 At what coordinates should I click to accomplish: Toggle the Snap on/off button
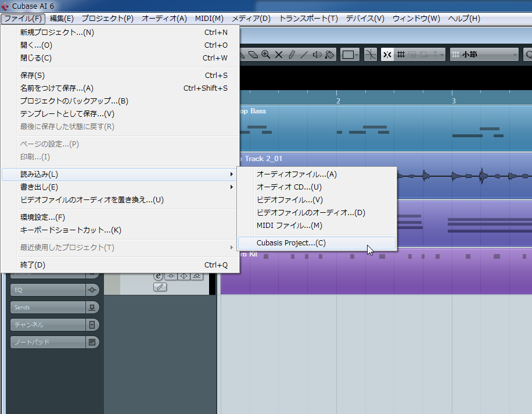387,55
